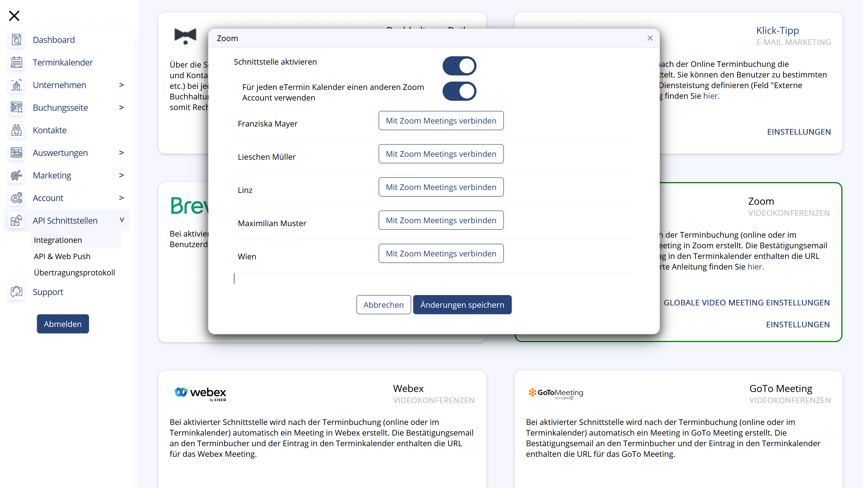Click 'hier.' link in Zoom card
This screenshot has width=868, height=488.
[755, 267]
